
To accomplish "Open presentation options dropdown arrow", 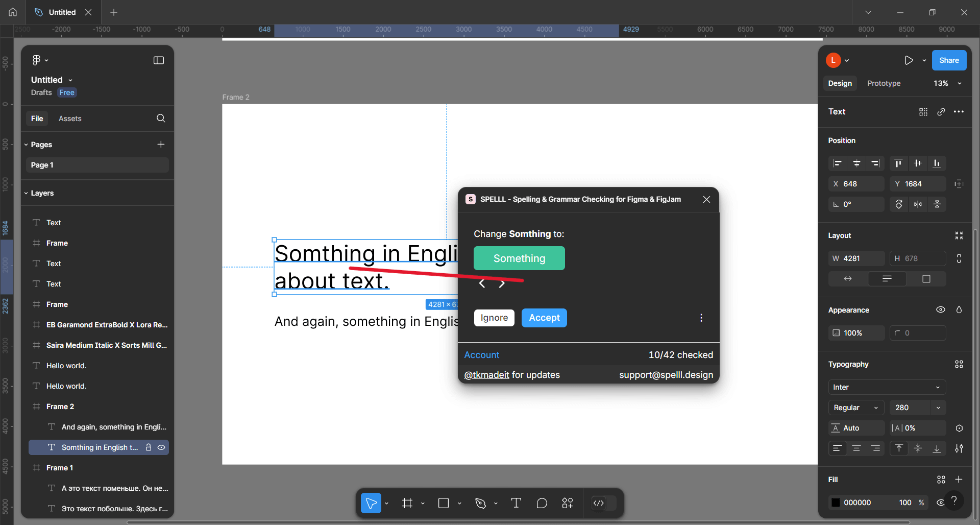I will 924,60.
